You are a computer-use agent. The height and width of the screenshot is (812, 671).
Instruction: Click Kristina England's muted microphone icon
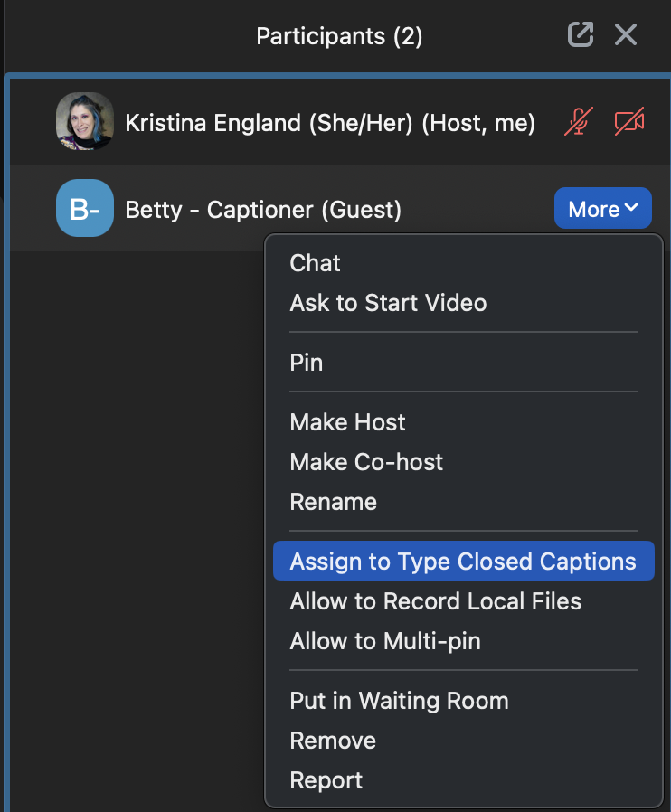click(x=577, y=121)
